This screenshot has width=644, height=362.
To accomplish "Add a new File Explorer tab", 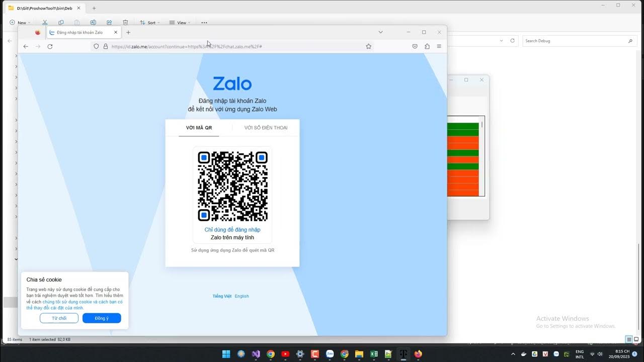I will [x=94, y=8].
